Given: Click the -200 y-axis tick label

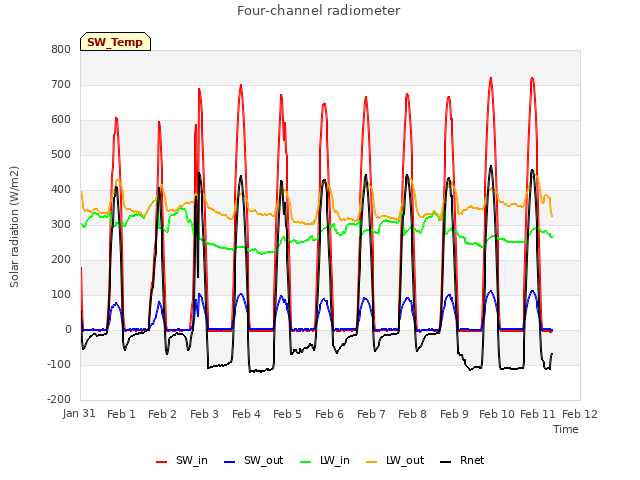Looking at the screenshot, I should (x=59, y=399).
